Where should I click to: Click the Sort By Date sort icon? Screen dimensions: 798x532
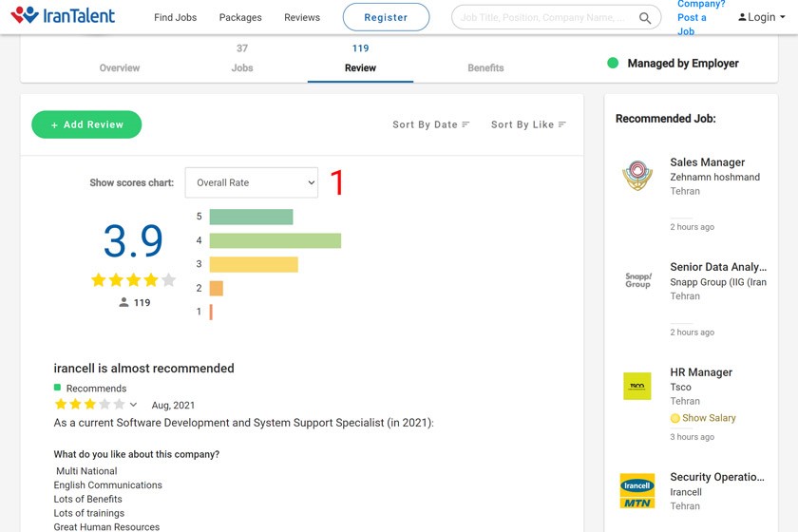(x=465, y=124)
